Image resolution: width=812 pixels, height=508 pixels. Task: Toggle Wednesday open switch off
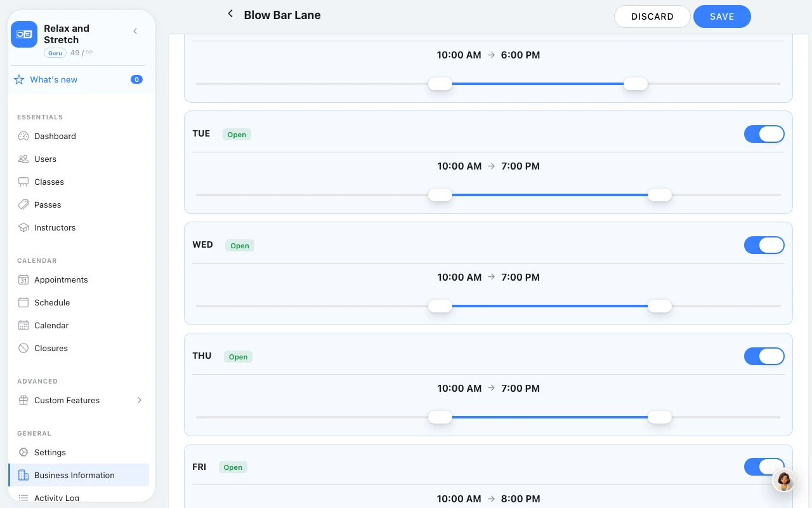pyautogui.click(x=764, y=245)
